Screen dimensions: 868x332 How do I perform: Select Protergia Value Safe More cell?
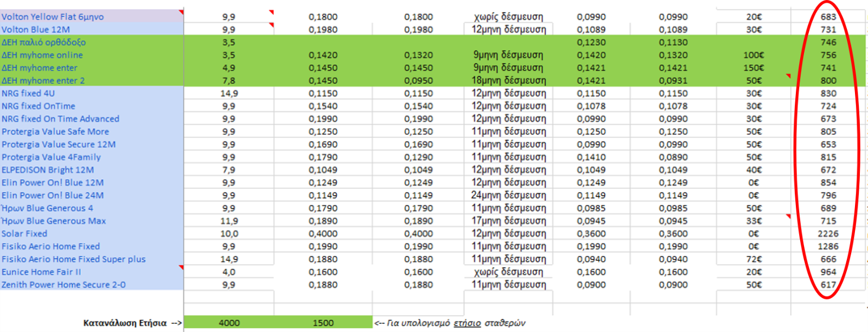pyautogui.click(x=92, y=131)
